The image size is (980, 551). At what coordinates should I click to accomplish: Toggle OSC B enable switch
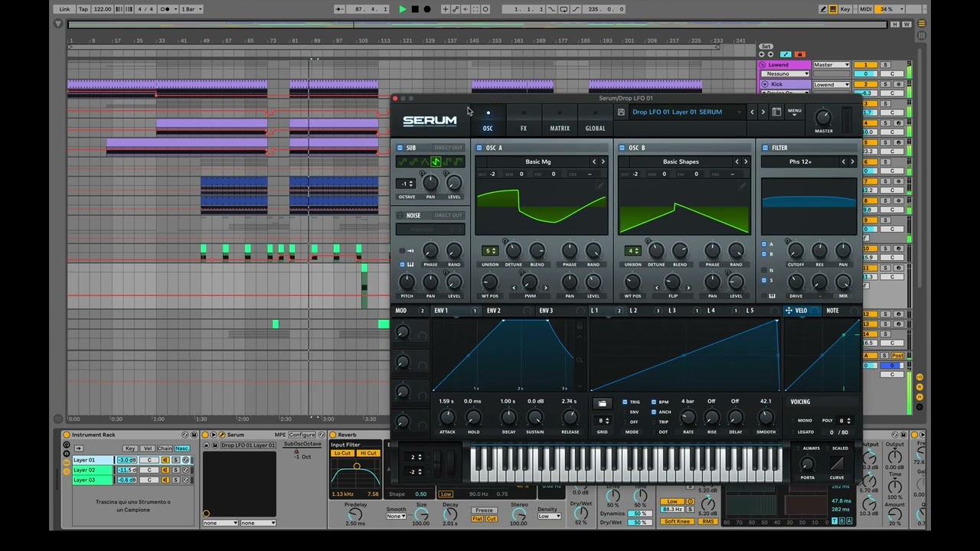[x=622, y=148]
